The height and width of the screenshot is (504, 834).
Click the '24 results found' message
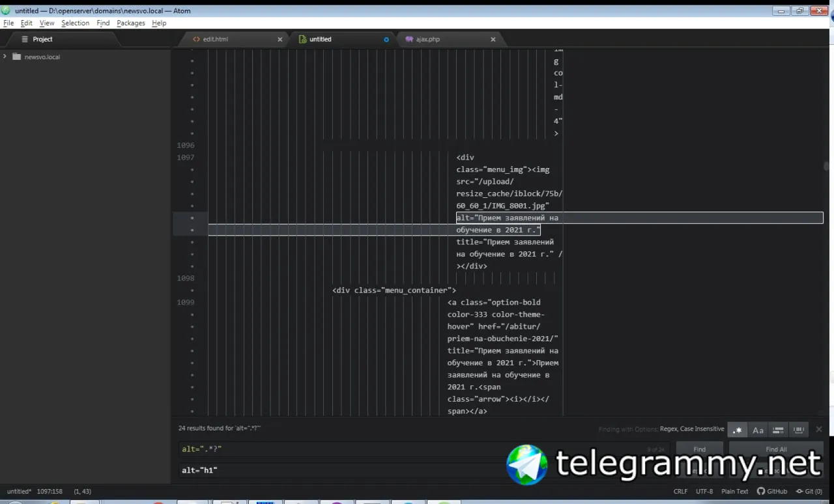point(220,428)
